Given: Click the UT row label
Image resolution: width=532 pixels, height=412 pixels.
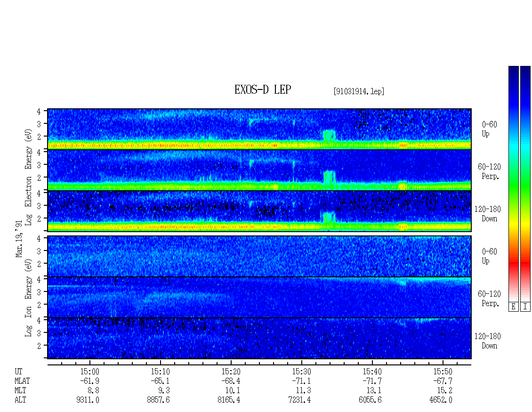Looking at the screenshot, I should [18, 372].
